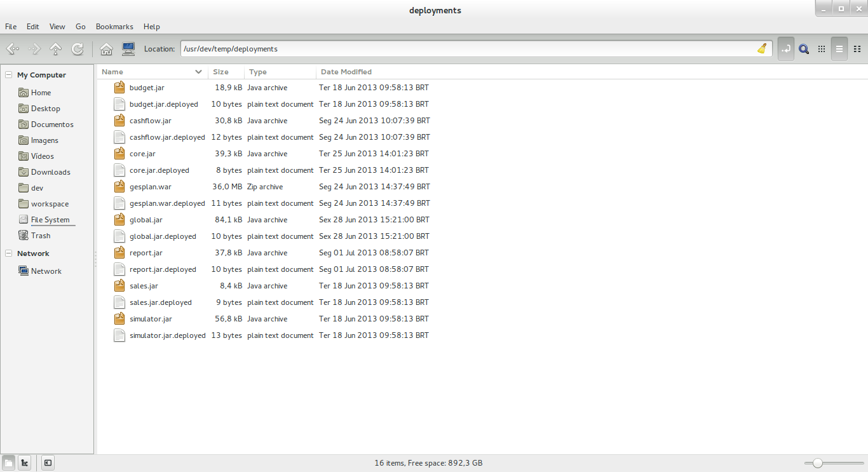Open the View menu

[57, 27]
